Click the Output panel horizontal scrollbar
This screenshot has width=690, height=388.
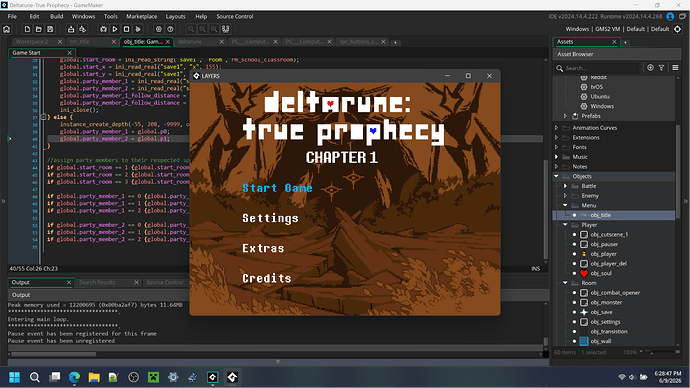[54, 354]
